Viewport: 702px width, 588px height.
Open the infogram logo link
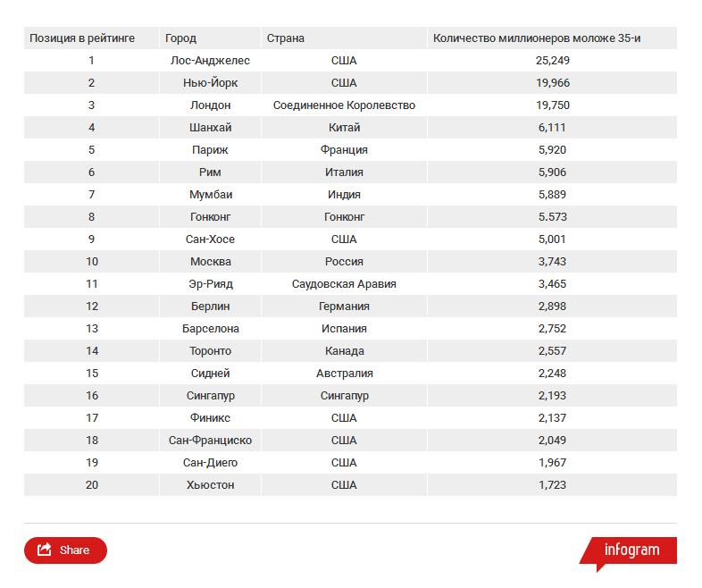point(631,550)
